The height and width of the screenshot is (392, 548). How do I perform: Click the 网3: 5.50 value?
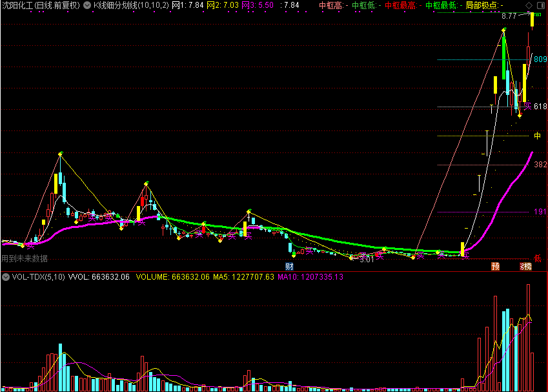(x=258, y=5)
